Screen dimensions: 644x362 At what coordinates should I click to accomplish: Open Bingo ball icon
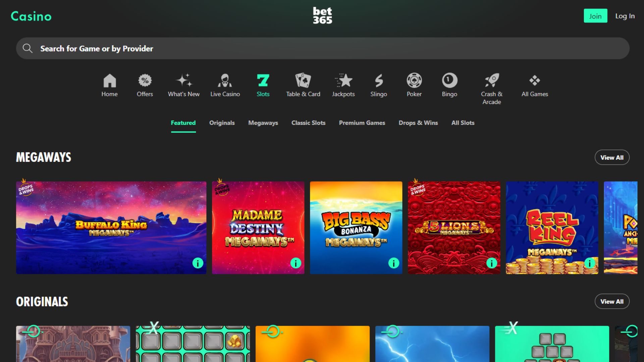[449, 80]
